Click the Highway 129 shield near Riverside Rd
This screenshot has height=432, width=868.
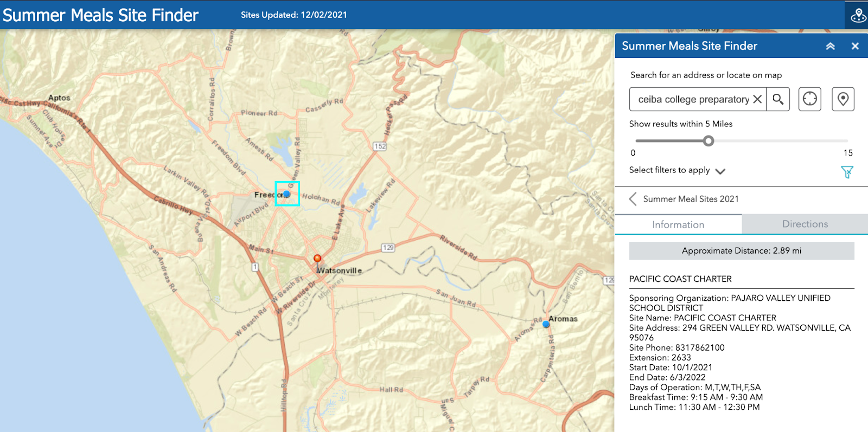388,248
